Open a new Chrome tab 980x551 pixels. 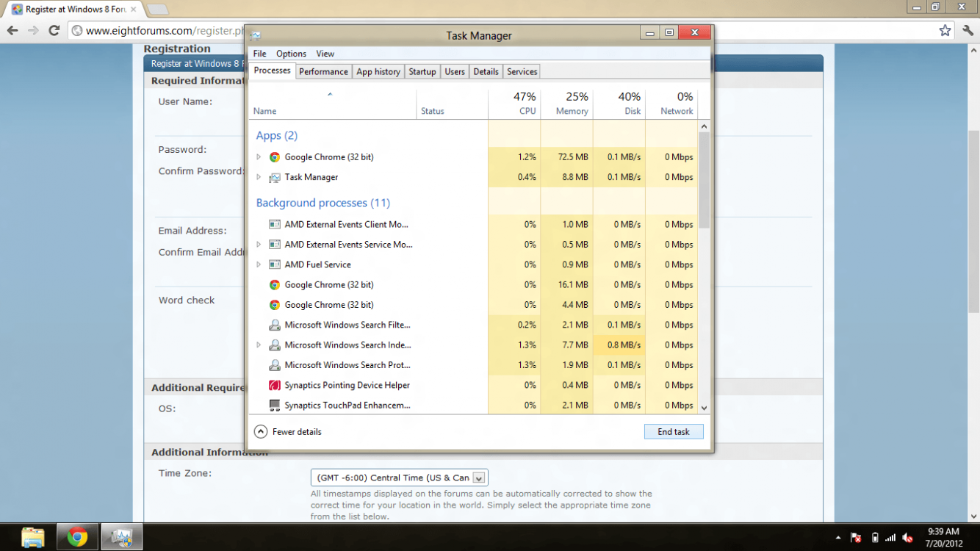[x=157, y=10]
